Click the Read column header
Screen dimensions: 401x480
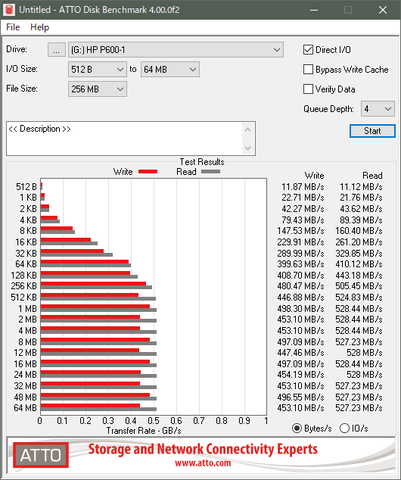[372, 176]
